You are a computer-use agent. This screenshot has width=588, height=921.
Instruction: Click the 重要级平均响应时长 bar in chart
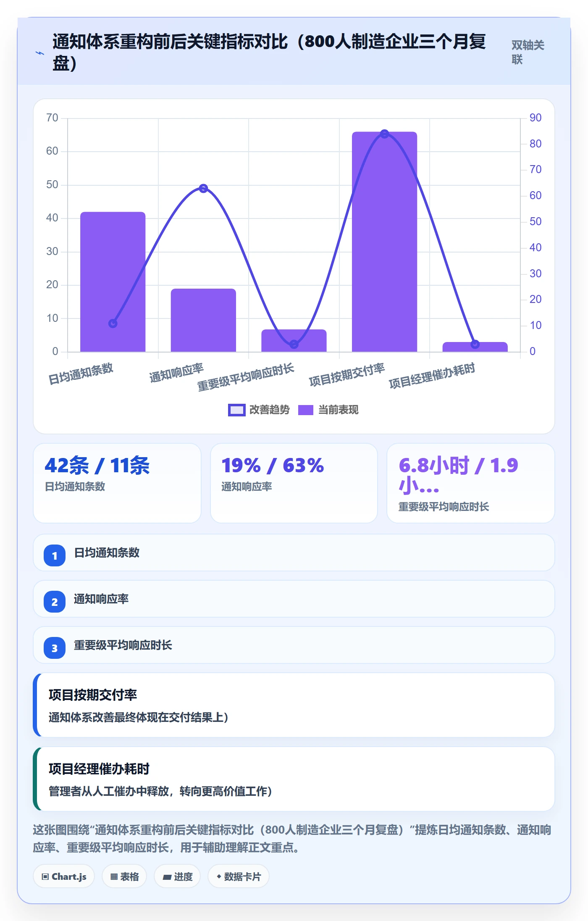tap(294, 340)
